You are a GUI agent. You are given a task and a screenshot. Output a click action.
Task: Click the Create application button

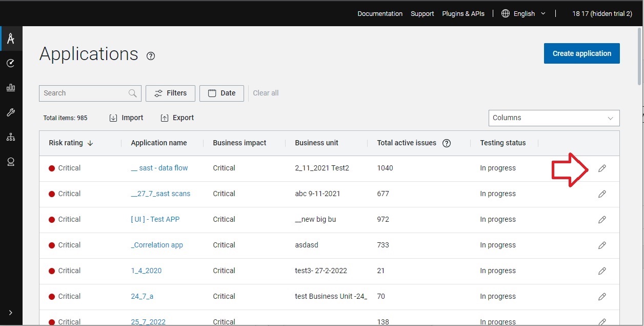pos(581,53)
